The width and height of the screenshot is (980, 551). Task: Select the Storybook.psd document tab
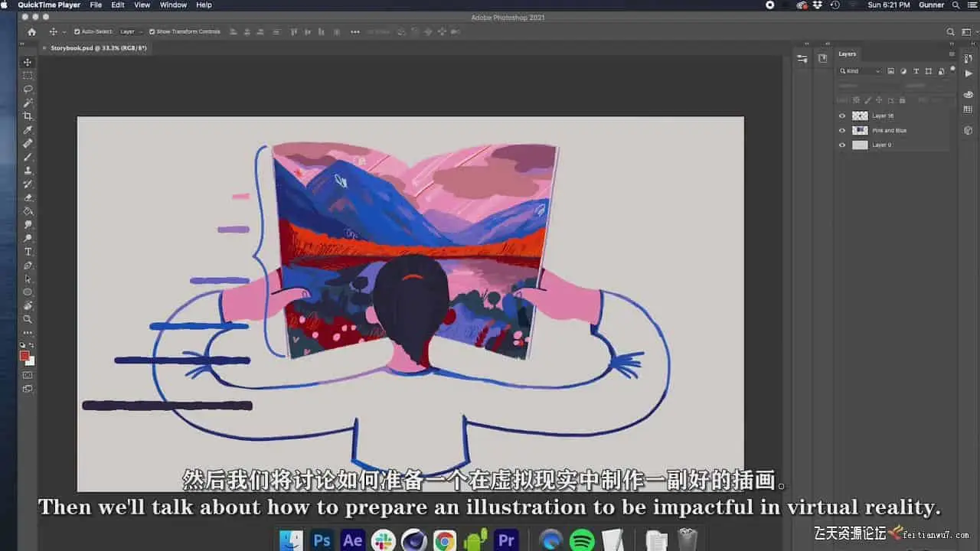98,48
